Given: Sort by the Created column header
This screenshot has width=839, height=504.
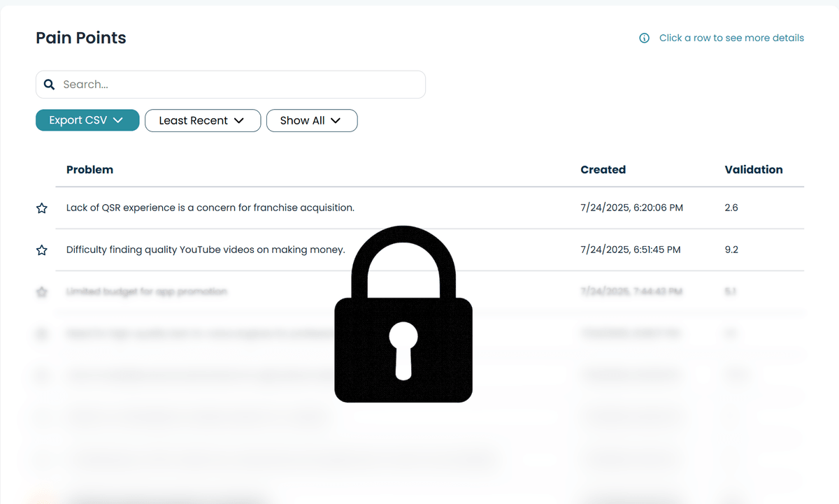Looking at the screenshot, I should coord(603,169).
